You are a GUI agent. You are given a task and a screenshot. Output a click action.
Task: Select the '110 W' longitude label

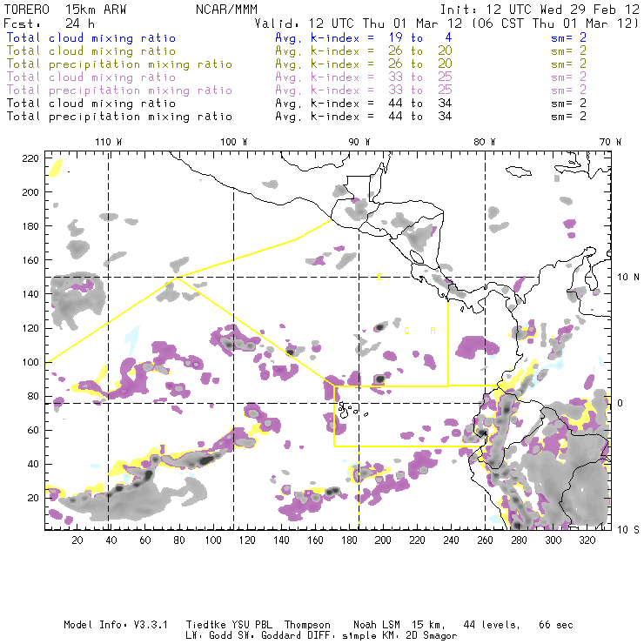coord(109,142)
